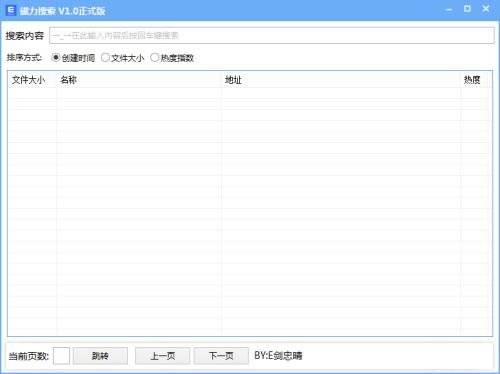Click the blue E app icon in title bar
The height and width of the screenshot is (374, 500).
coord(11,10)
